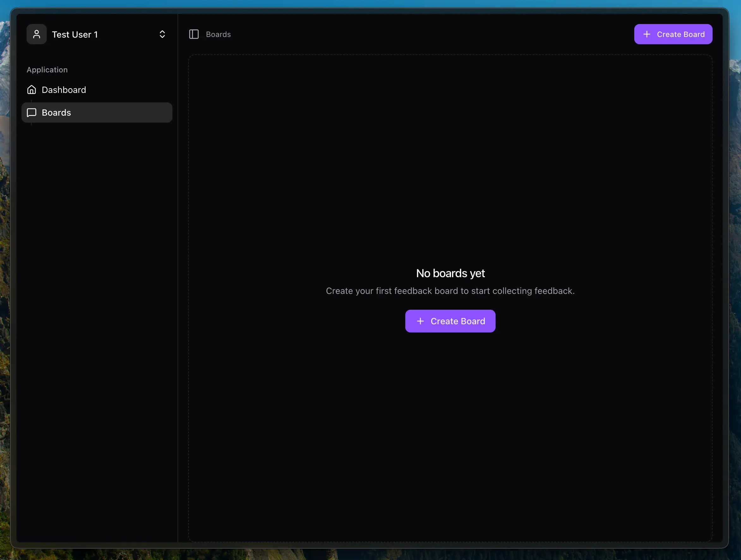The image size is (741, 560).
Task: Click the 'No boards yet' heading
Action: (x=450, y=273)
